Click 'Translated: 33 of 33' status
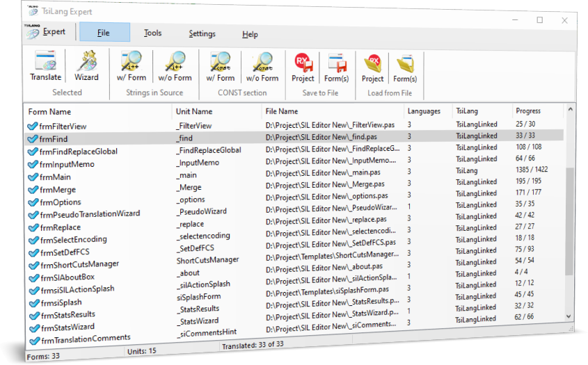This screenshot has height=365, width=588. click(253, 345)
